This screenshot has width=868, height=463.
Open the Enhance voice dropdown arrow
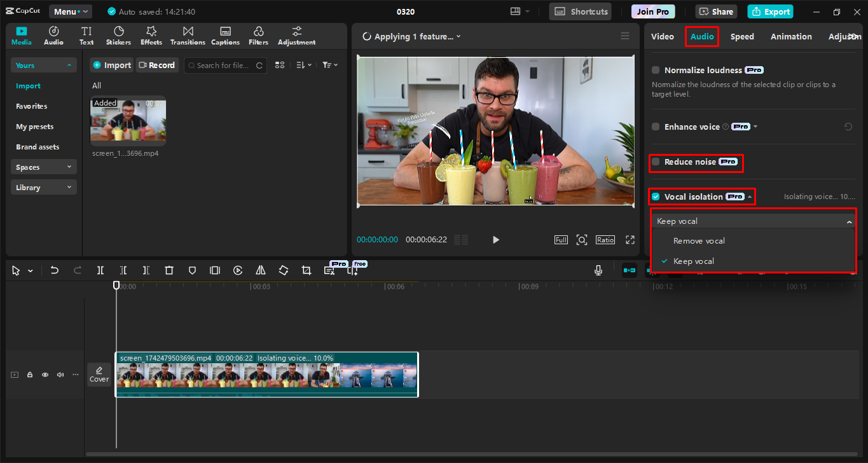tap(756, 127)
